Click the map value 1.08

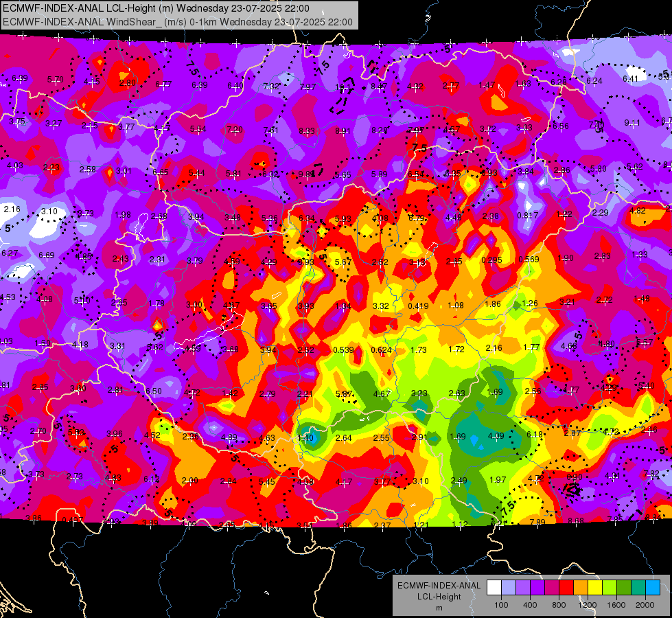tap(456, 306)
